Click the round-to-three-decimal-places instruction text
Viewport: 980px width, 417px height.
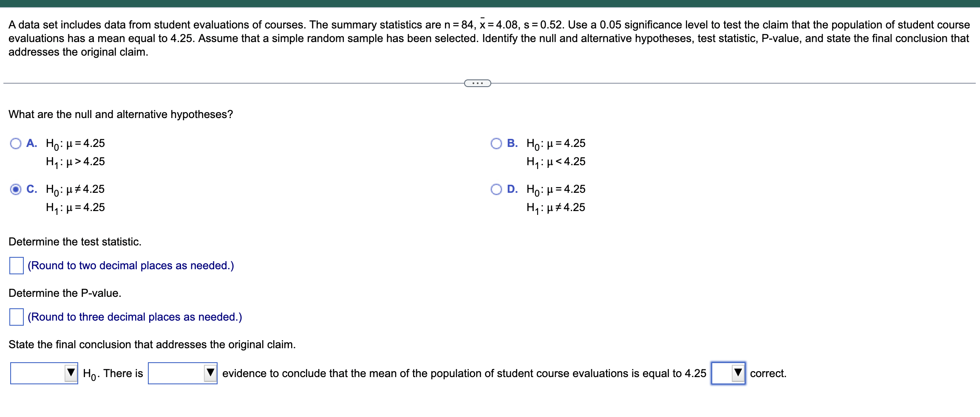click(x=134, y=317)
